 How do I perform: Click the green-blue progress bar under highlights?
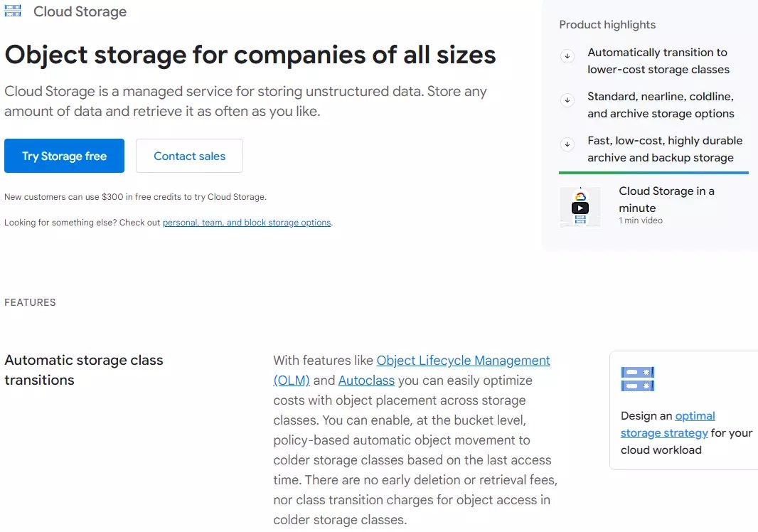tap(653, 172)
